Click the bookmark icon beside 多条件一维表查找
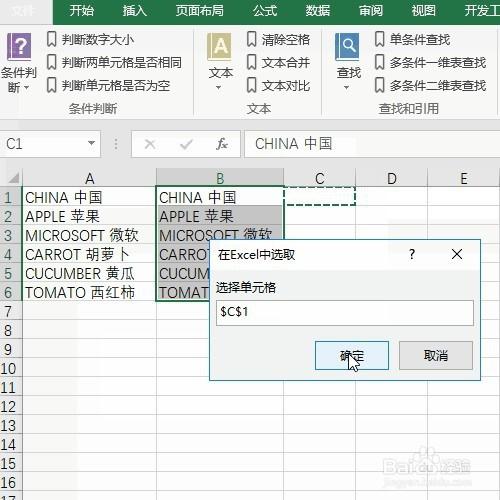 (379, 62)
